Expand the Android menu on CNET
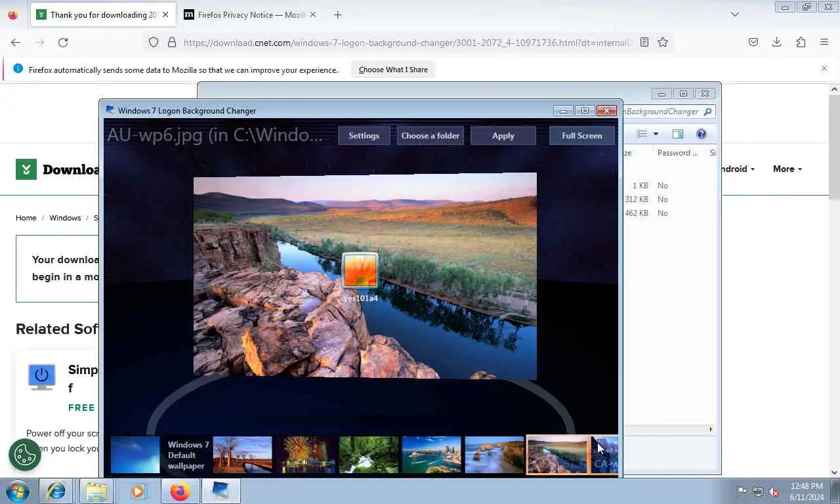Screen dimensions: 840x504 [738, 169]
